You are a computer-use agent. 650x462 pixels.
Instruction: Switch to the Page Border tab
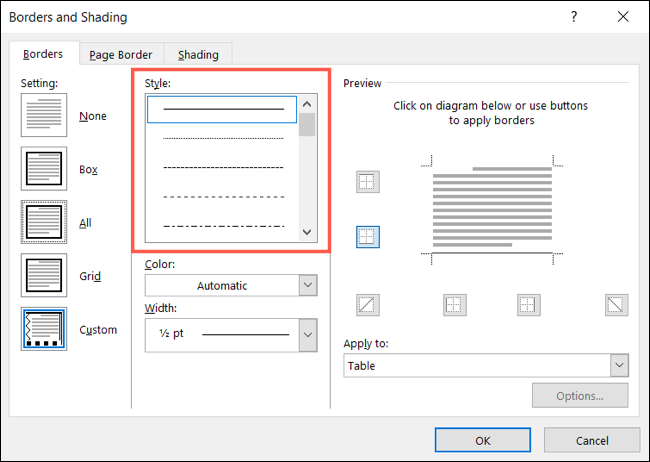[121, 54]
